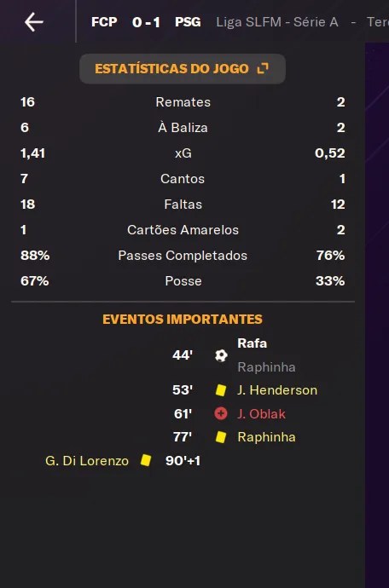
Task: Click J. Henderson's yellow card icon
Action: [221, 390]
